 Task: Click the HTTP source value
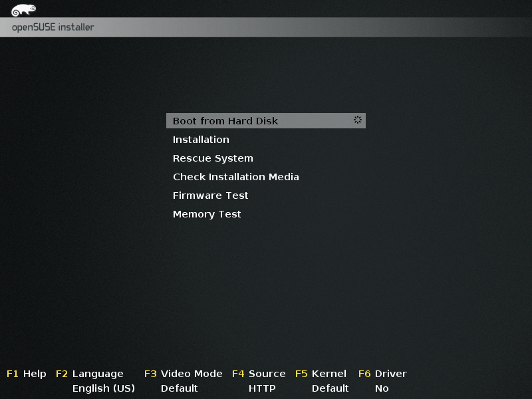coord(262,388)
